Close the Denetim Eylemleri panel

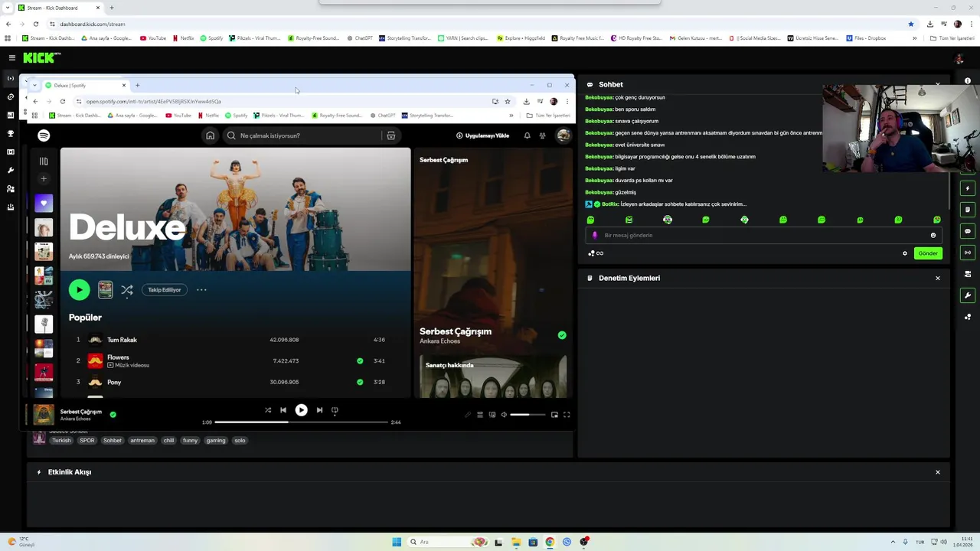[x=938, y=278]
